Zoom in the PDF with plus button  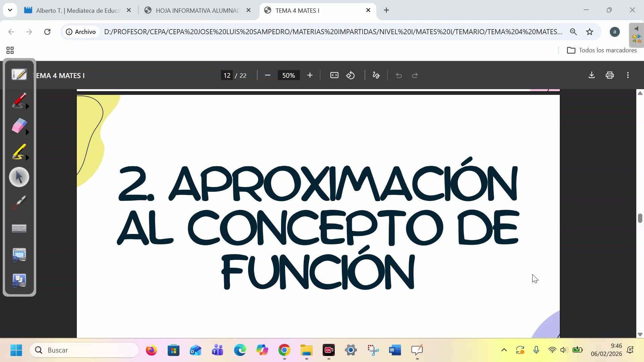(x=310, y=75)
